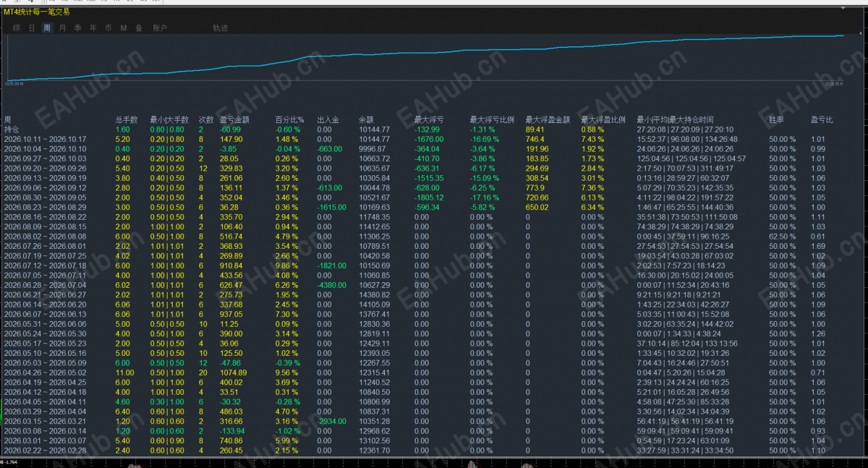
Task: Select week row 2026.08.23 ~ 2026.08.29
Action: point(45,207)
